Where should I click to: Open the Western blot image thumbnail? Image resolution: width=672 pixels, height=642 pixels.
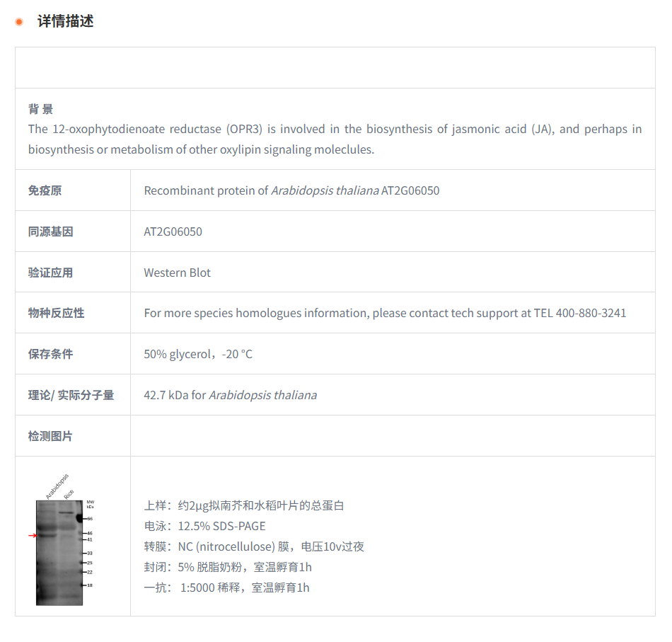59,552
